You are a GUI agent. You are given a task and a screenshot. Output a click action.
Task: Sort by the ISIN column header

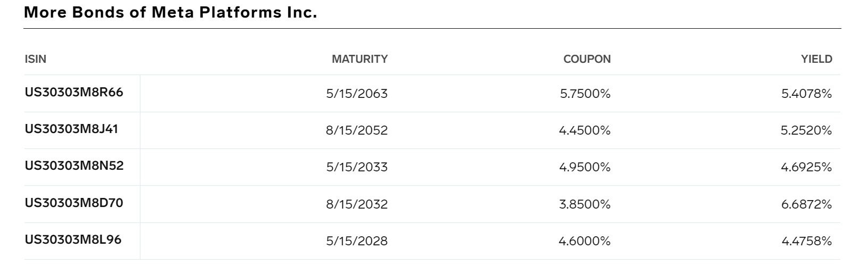(x=35, y=59)
